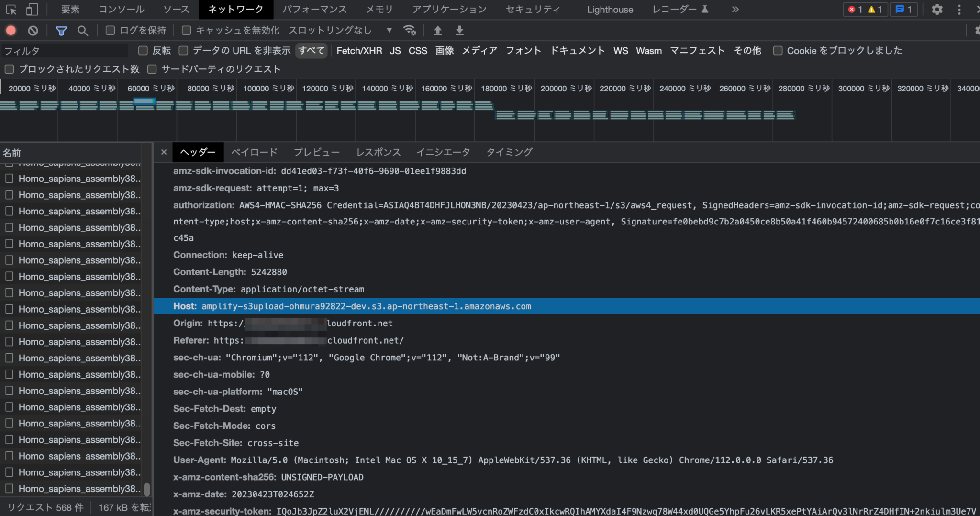Stop recording the network log
Viewport: 980px width, 516px height.
click(x=11, y=30)
